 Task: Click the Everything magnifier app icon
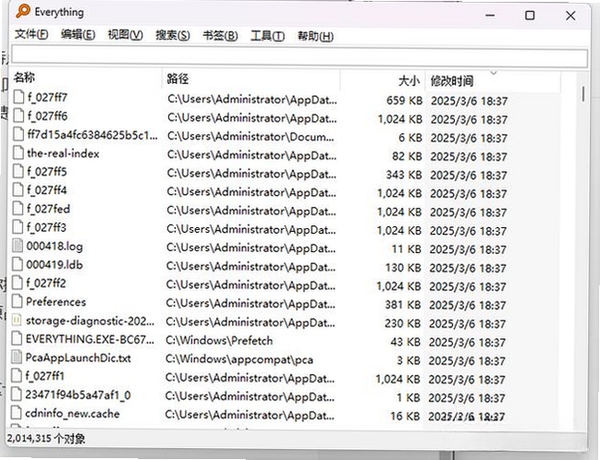[23, 11]
